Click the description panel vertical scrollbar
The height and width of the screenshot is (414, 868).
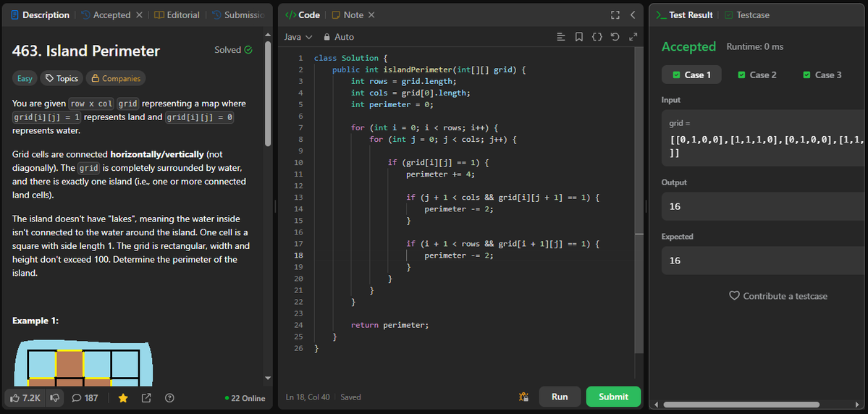(x=268, y=94)
